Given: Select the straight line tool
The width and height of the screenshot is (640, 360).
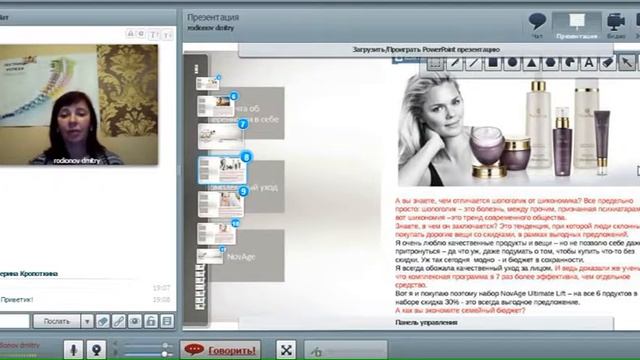Looking at the screenshot, I should coord(473,63).
